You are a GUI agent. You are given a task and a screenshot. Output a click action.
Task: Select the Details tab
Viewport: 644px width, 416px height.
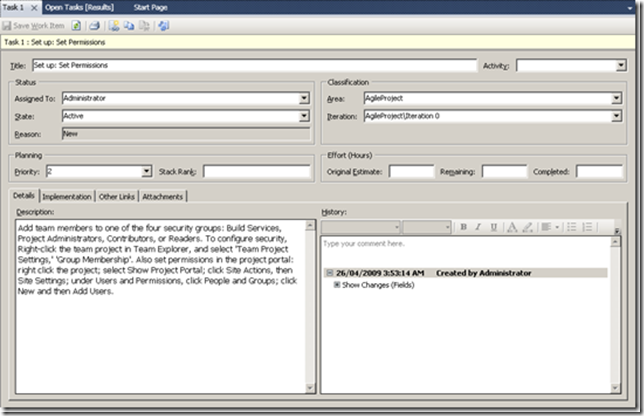tap(24, 195)
